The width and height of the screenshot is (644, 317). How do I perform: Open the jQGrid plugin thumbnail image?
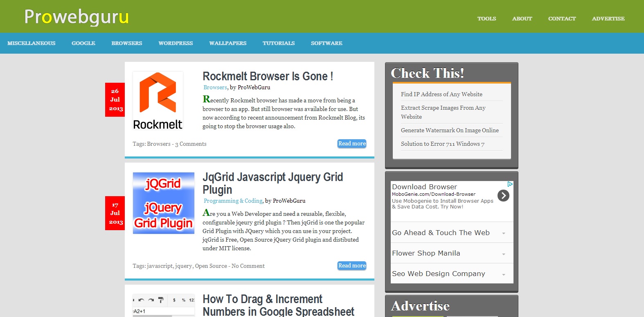pyautogui.click(x=163, y=203)
